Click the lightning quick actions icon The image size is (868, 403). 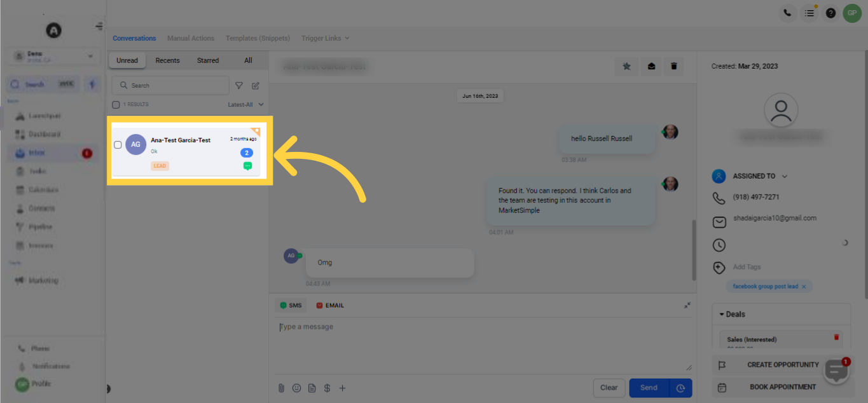(92, 84)
